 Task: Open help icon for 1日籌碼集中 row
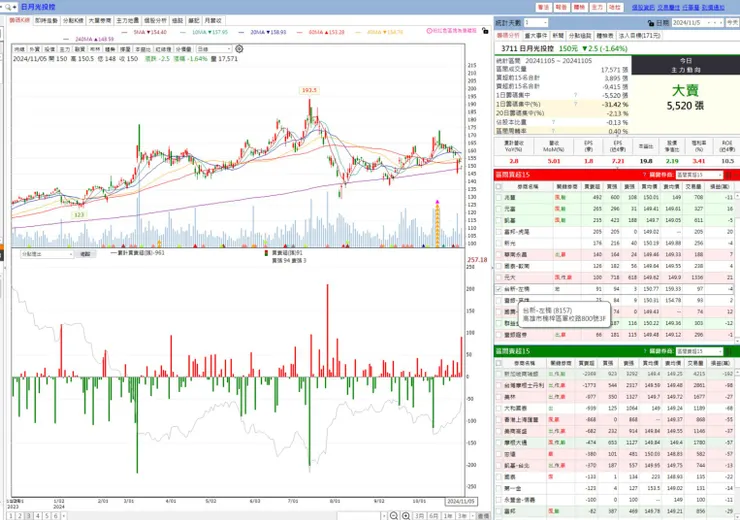point(575,95)
